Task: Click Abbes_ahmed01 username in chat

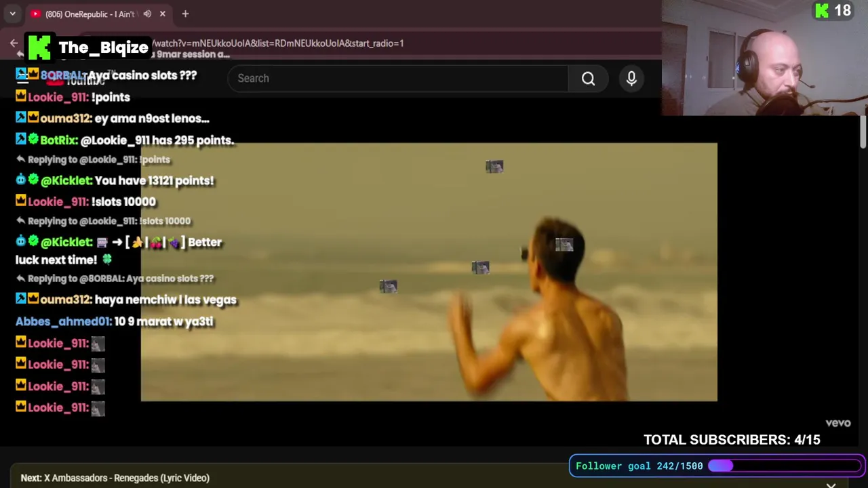Action: 63,321
